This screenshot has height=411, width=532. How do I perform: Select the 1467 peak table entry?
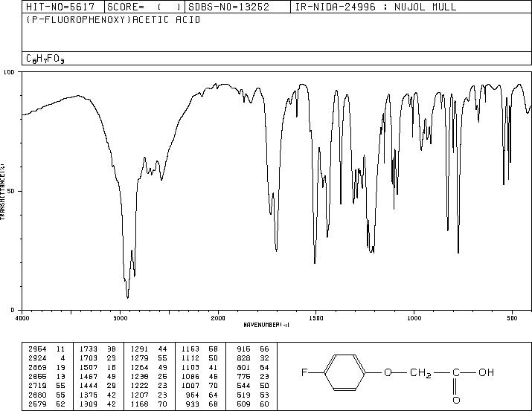pyautogui.click(x=97, y=376)
